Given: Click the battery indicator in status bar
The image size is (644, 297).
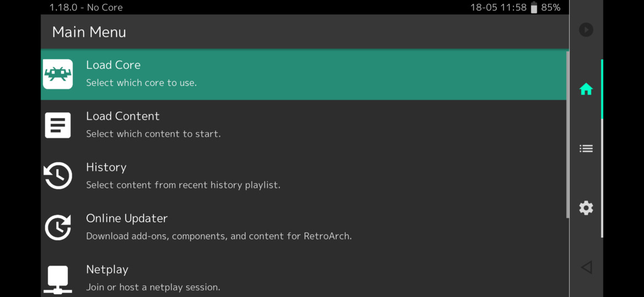Looking at the screenshot, I should [x=533, y=8].
